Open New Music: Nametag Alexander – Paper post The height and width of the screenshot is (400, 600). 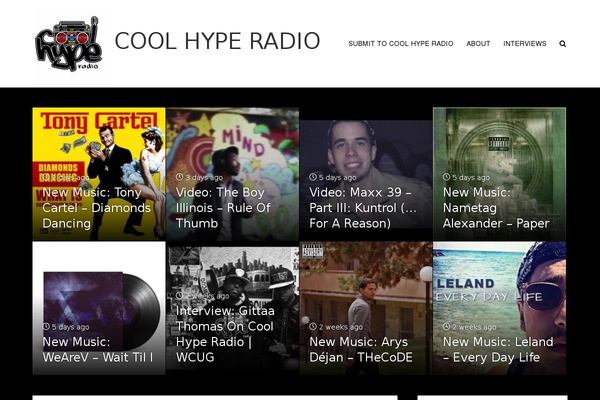point(496,208)
